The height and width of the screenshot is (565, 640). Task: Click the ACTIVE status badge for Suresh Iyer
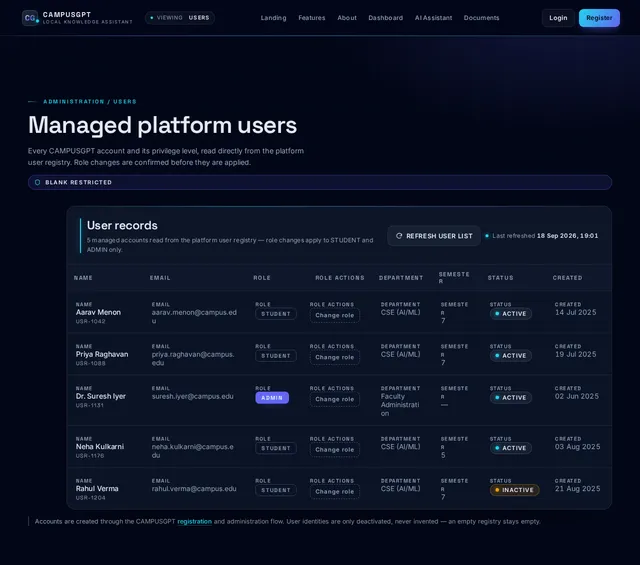[511, 398]
